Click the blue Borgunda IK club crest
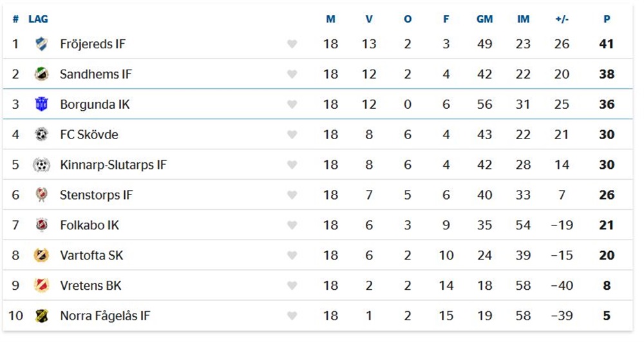This screenshot has width=644, height=342. [41, 104]
